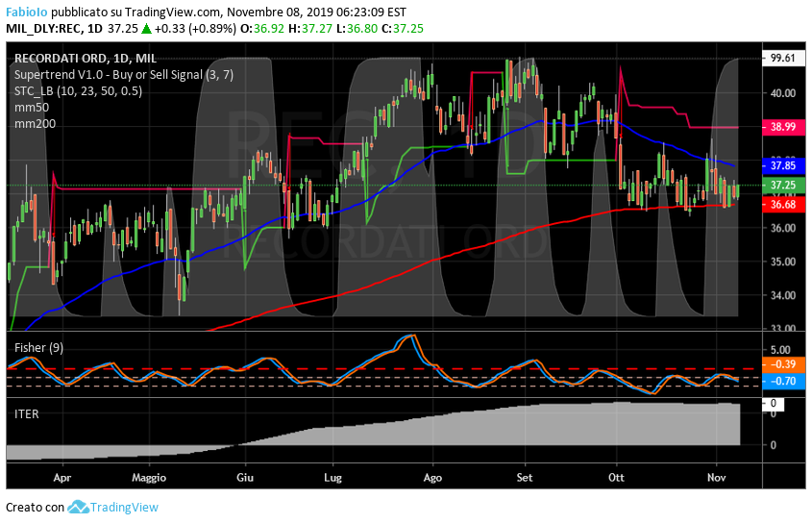The image size is (812, 524).
Task: Click the mm50 moving average label
Action: point(31,108)
